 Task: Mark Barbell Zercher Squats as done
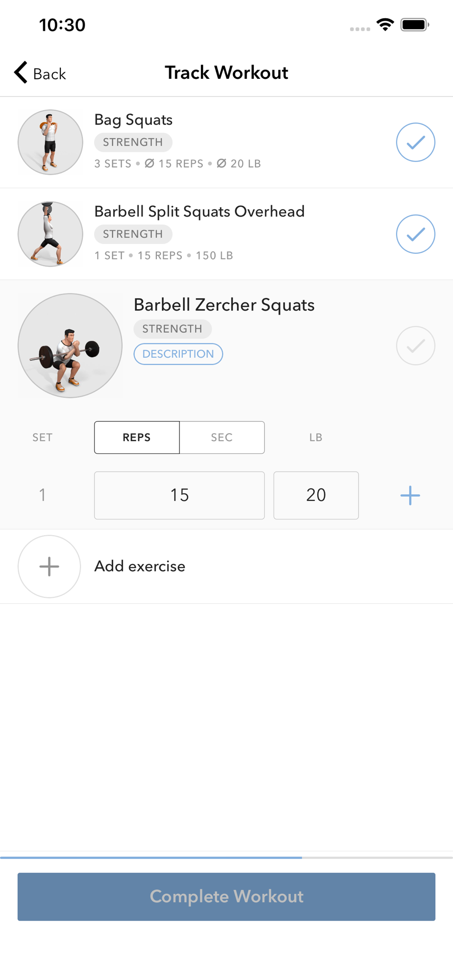[x=415, y=345]
